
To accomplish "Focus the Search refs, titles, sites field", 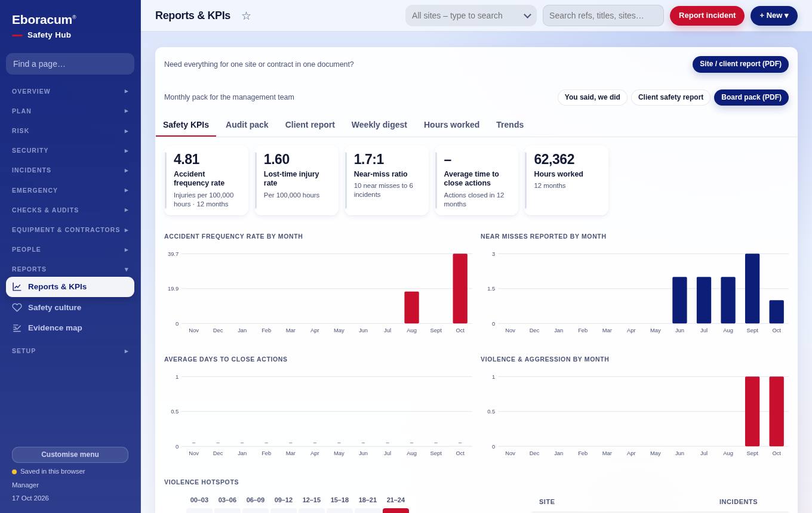I will [x=603, y=16].
